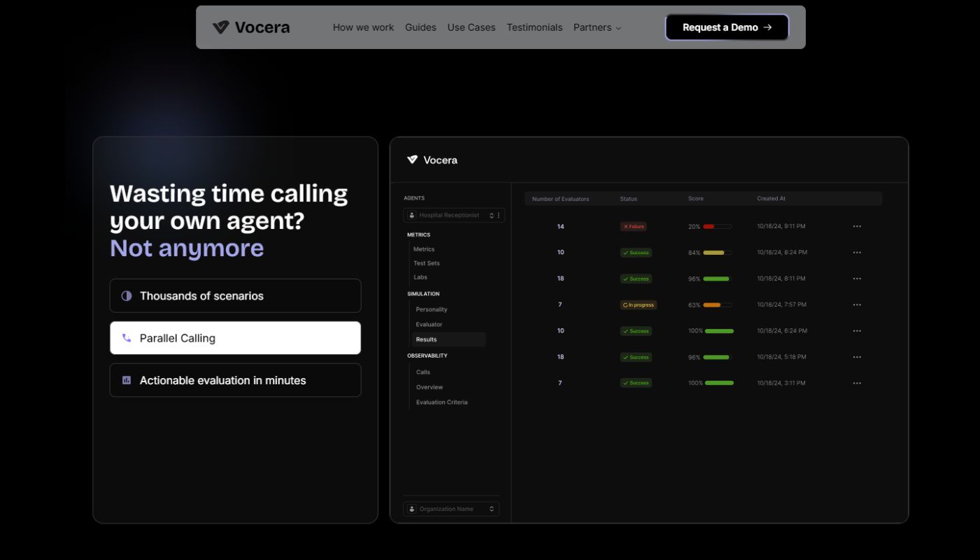Click the Success badge in the 5:18 PM row
The width and height of the screenshot is (980, 560).
click(636, 357)
